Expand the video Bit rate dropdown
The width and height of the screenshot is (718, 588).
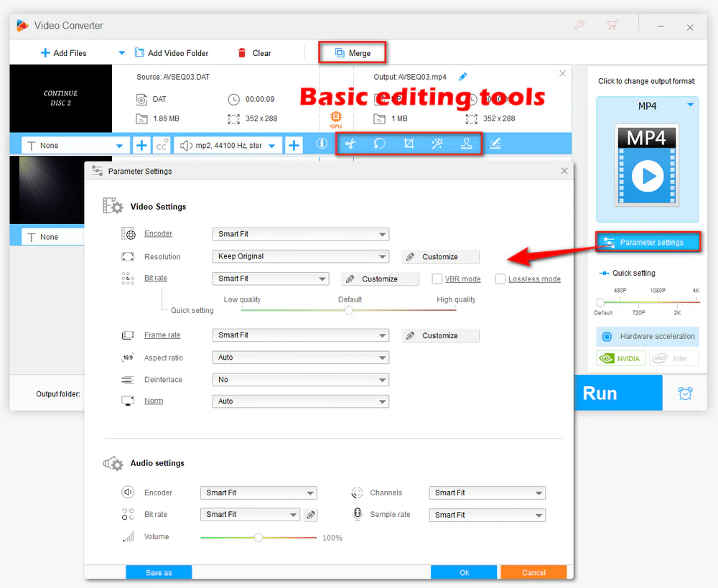click(x=271, y=279)
